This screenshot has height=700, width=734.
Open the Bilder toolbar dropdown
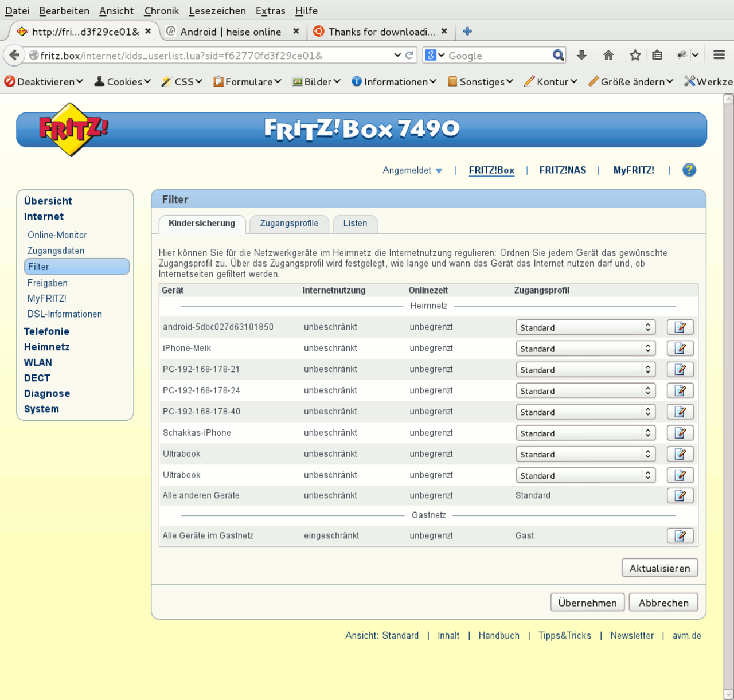point(317,82)
